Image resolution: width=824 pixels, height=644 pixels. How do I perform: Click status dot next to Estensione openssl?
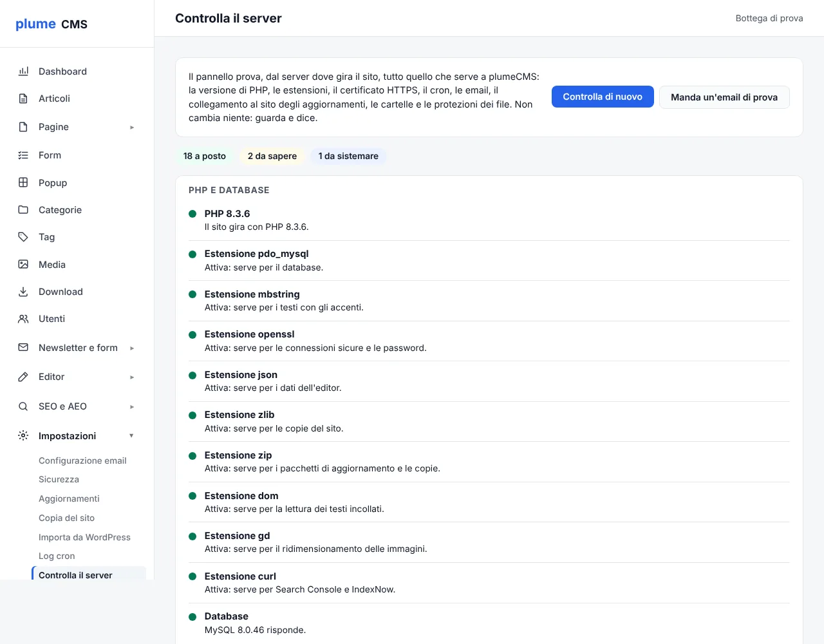tap(192, 335)
